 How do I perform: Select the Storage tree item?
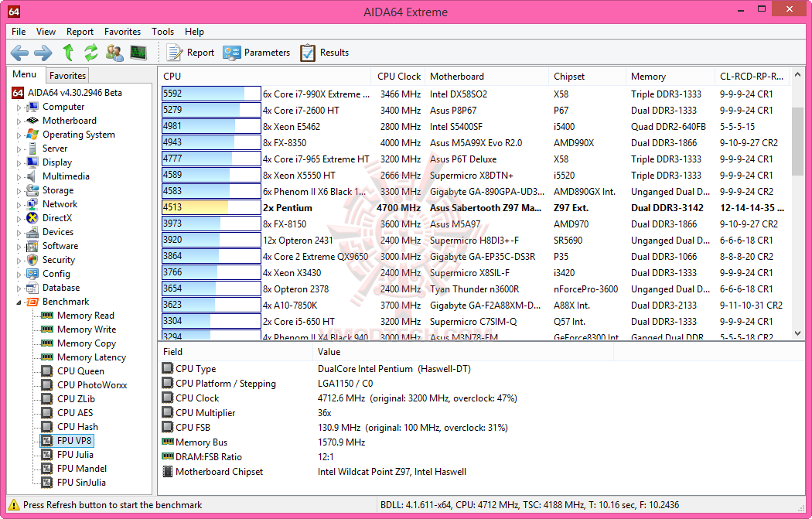coord(57,190)
